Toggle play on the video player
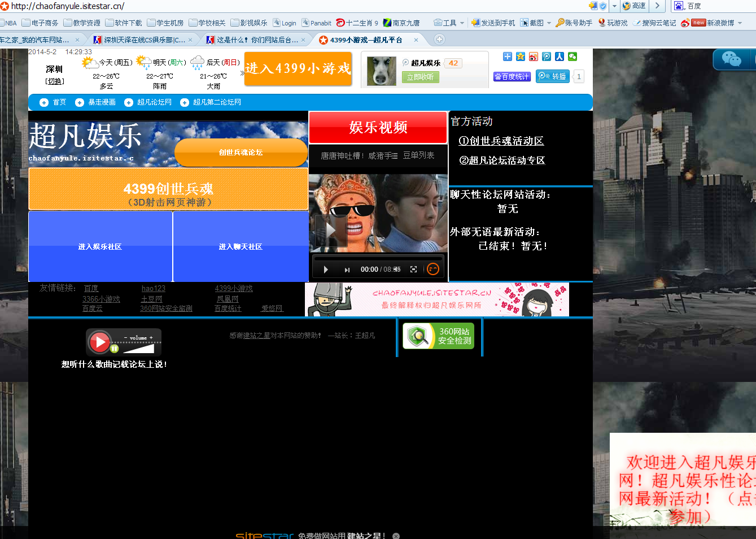Screen dimensions: 756x539 tap(326, 269)
